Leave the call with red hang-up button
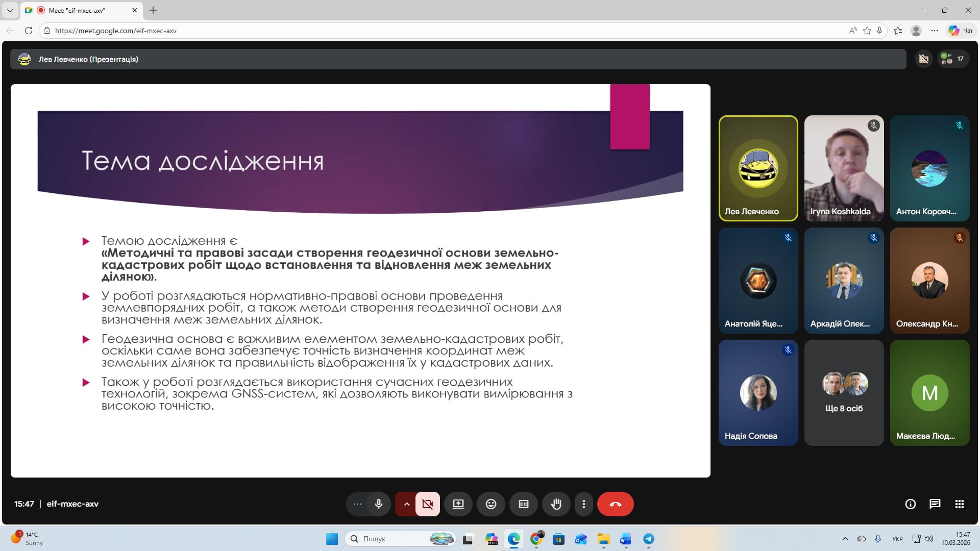980x551 pixels. tap(615, 504)
